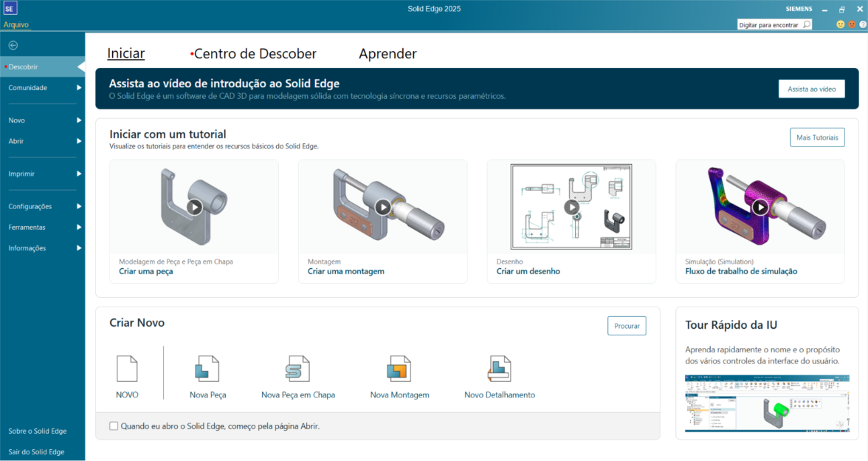Click the Digitar para encontrar search field
The image size is (868, 461).
770,24
